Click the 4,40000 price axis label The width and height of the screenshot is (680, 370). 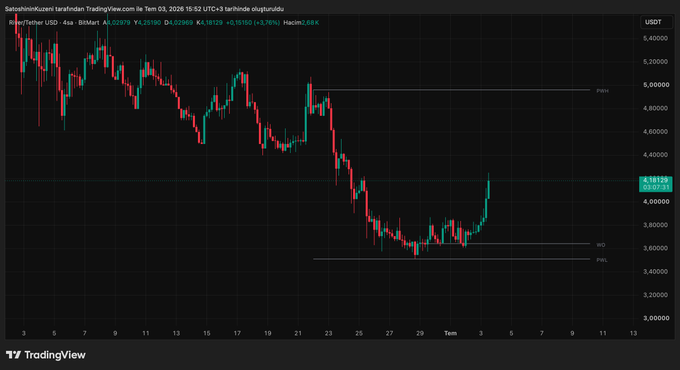(655, 155)
